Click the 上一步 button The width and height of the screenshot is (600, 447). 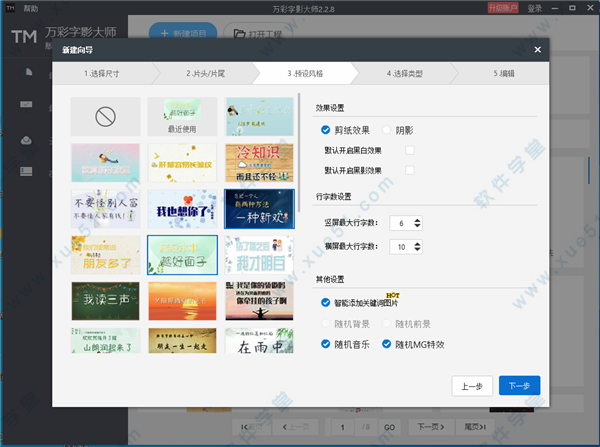coord(470,386)
